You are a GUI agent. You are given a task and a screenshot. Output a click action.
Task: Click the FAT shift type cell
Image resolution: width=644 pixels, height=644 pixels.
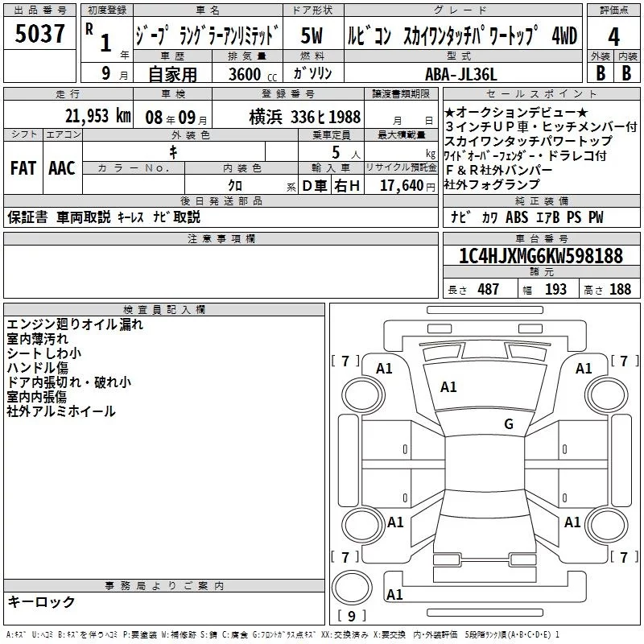pos(23,167)
